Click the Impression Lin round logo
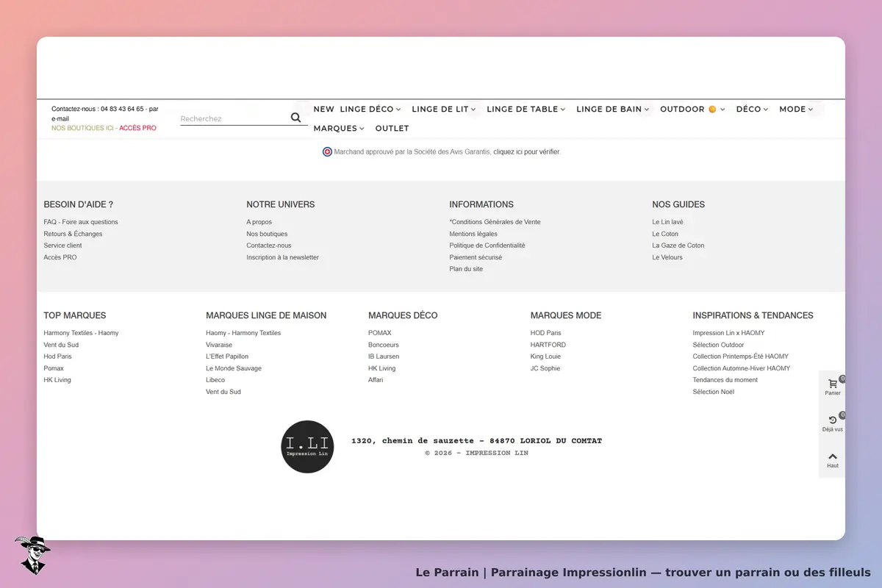Screen dimensions: 882x588 click(x=307, y=447)
